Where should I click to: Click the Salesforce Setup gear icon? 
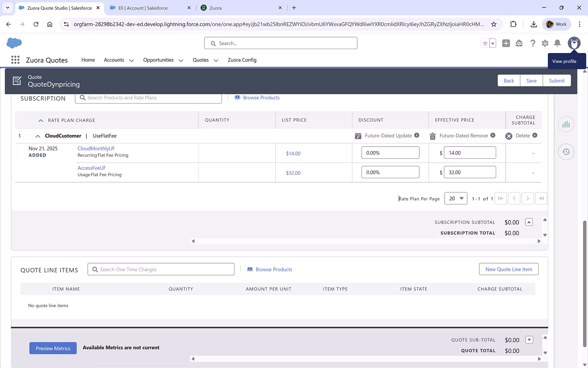pos(545,43)
